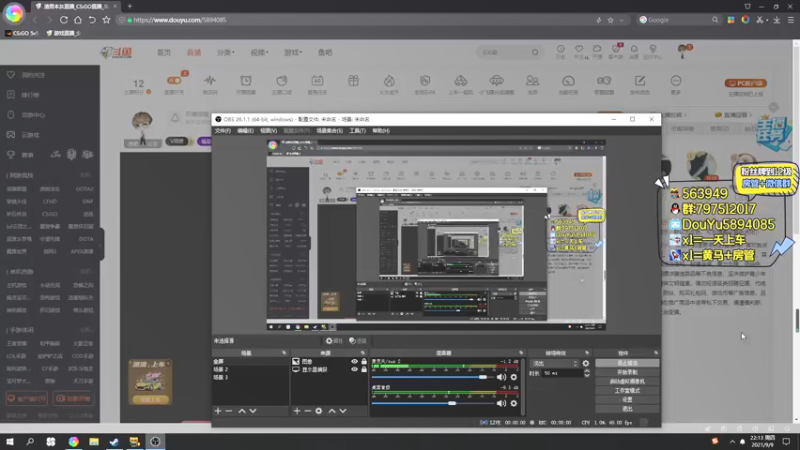
Task: Toggle the lock on the 图像 source
Action: click(x=364, y=361)
